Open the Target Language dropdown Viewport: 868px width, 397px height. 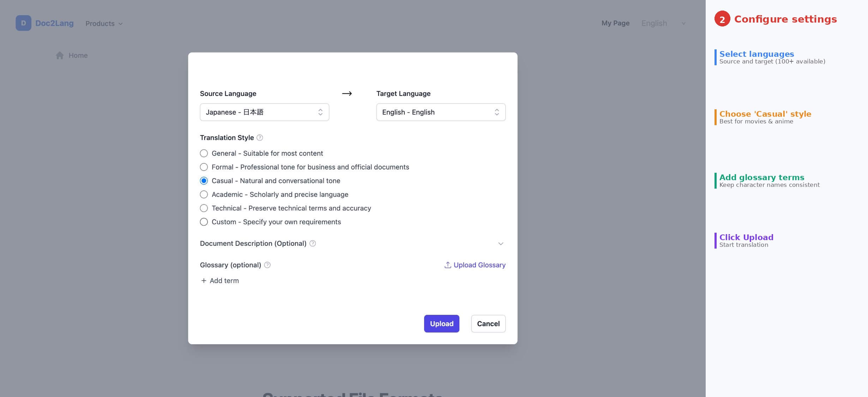[440, 112]
